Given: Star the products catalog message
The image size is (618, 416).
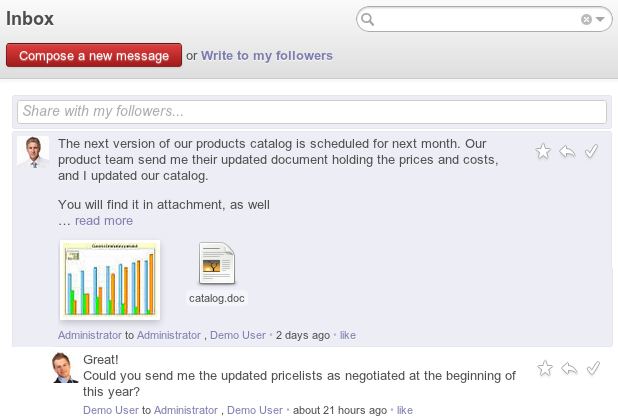Looking at the screenshot, I should click(543, 151).
